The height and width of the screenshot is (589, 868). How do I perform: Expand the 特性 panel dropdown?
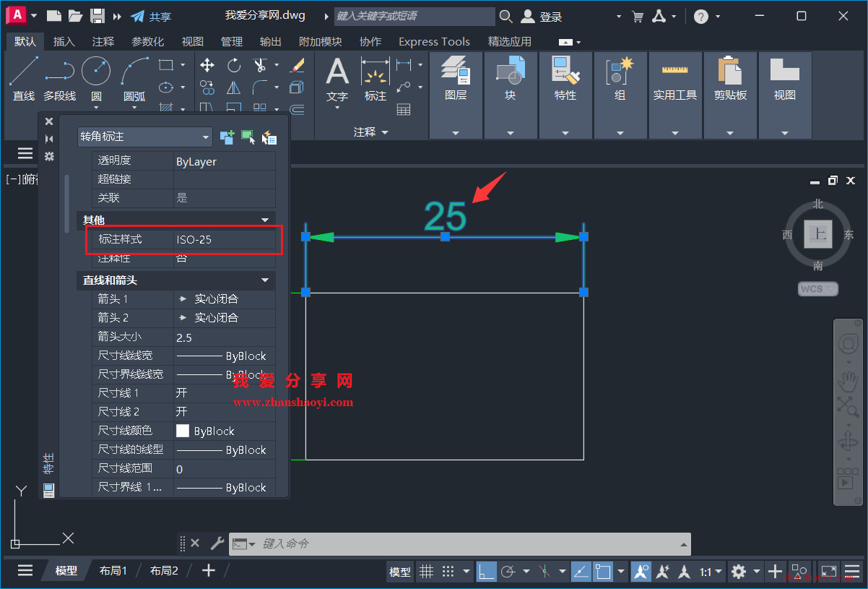[x=565, y=133]
